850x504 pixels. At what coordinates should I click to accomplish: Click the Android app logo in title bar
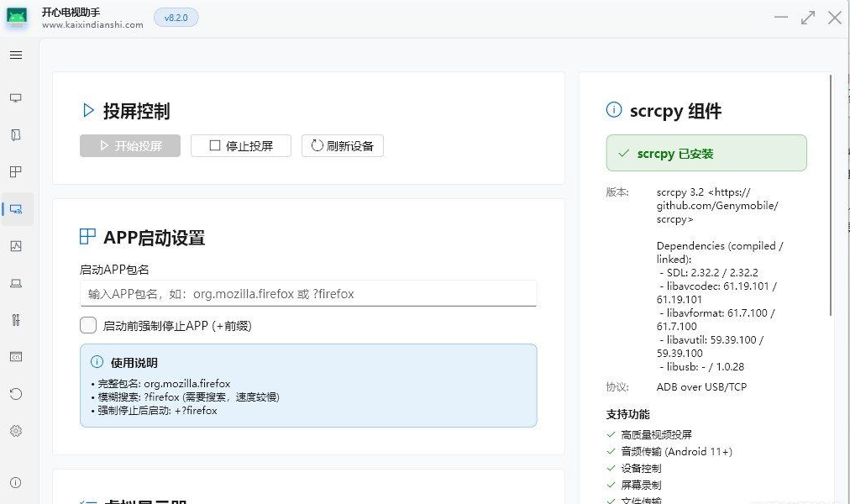coord(18,18)
